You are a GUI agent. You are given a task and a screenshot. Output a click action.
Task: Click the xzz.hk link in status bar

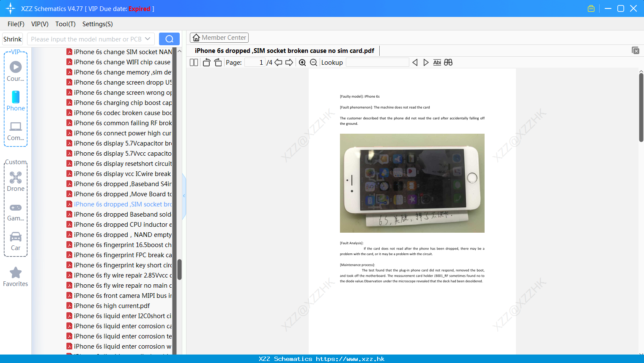350,359
